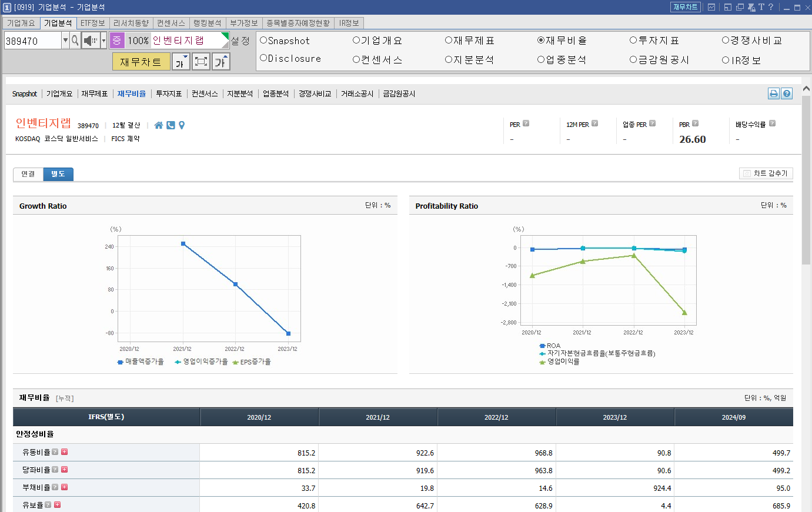Open the dropdown arrow beside speaker icon

click(x=103, y=41)
